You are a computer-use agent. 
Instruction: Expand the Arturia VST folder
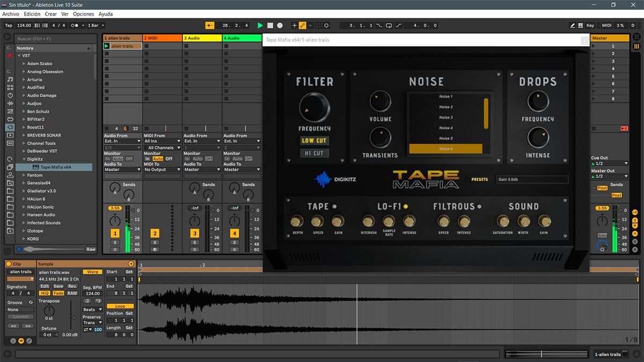point(24,79)
